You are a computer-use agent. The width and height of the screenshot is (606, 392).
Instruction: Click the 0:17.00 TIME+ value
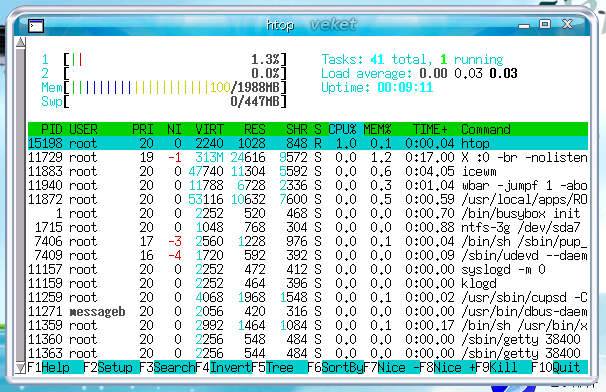click(x=430, y=157)
